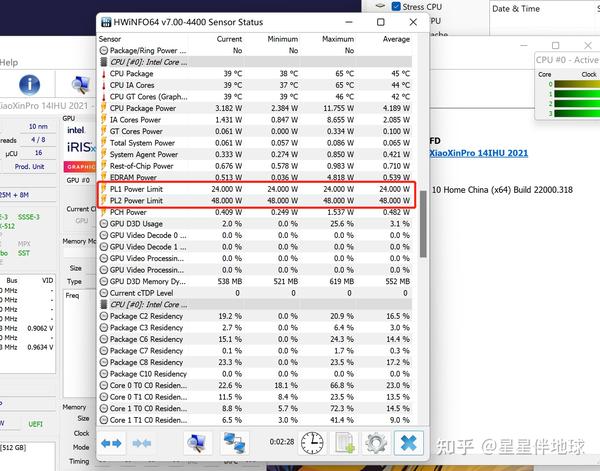
Task: Click the CPU Package Power lightning icon
Action: coord(103,108)
